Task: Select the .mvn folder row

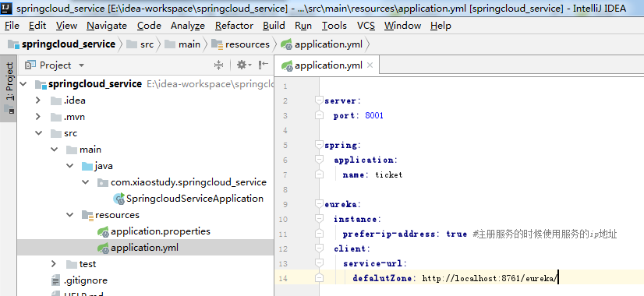Action: pyautogui.click(x=145, y=117)
